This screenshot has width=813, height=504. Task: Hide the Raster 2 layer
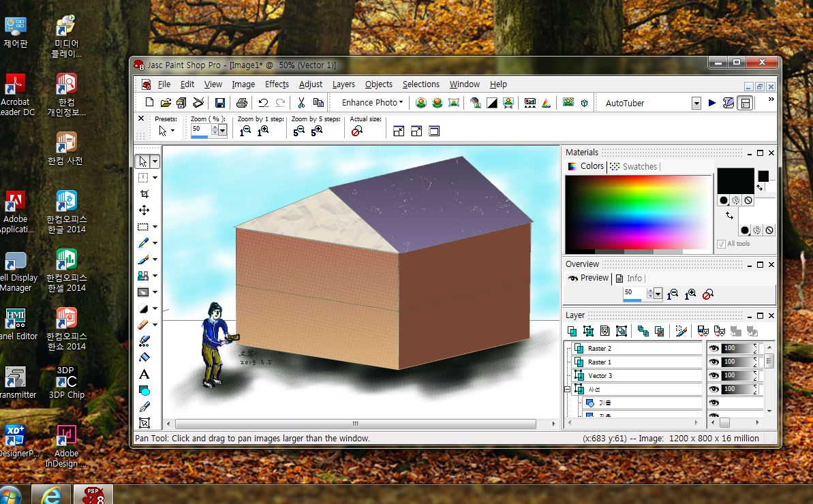pos(714,348)
